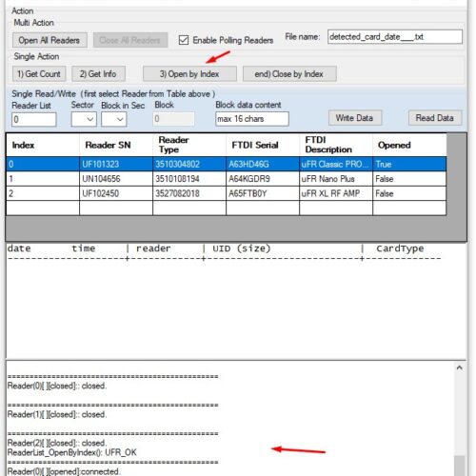The height and width of the screenshot is (476, 476).
Task: Click the Index column header
Action: click(x=43, y=145)
